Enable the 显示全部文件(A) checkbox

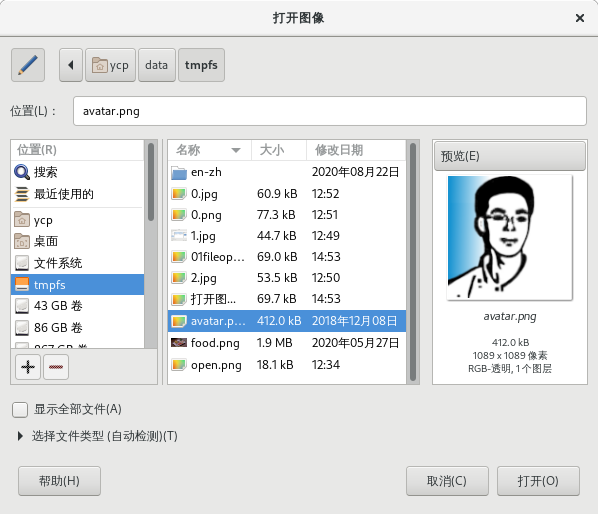(x=20, y=410)
